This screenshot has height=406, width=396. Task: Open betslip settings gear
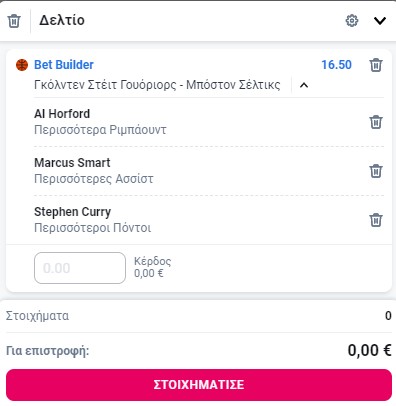(x=352, y=21)
